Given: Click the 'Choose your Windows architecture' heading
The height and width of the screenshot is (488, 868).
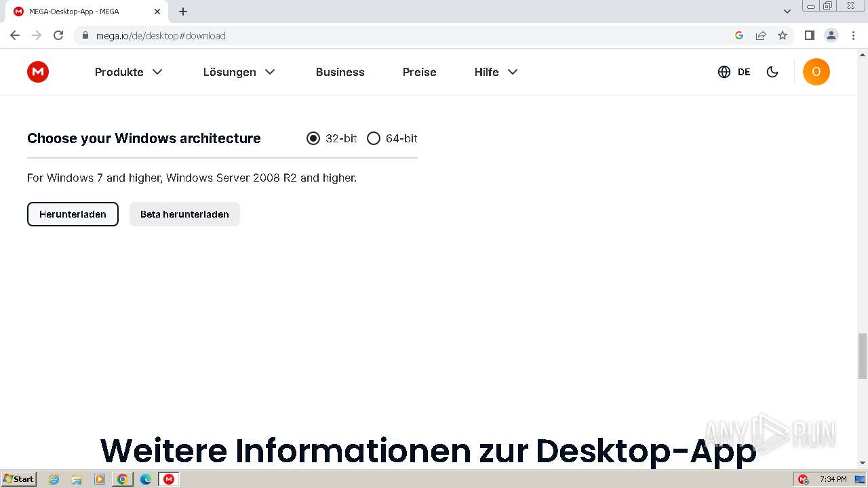Looking at the screenshot, I should 144,138.
